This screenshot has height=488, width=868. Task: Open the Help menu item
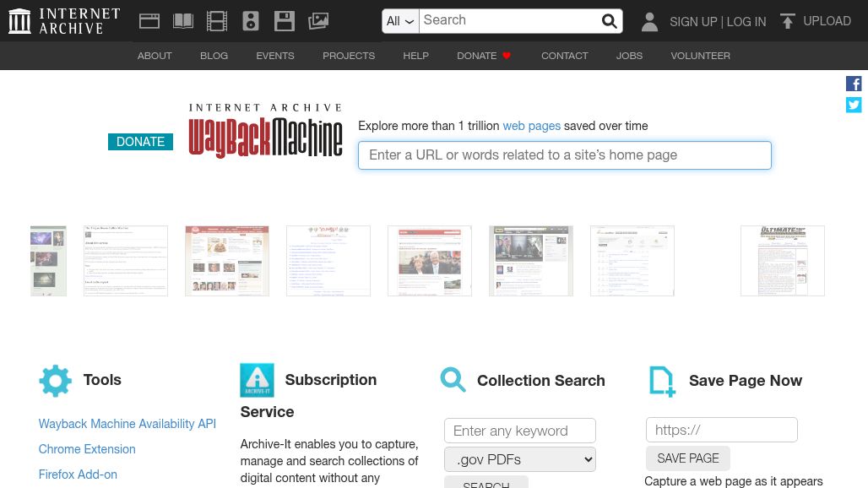click(x=415, y=56)
